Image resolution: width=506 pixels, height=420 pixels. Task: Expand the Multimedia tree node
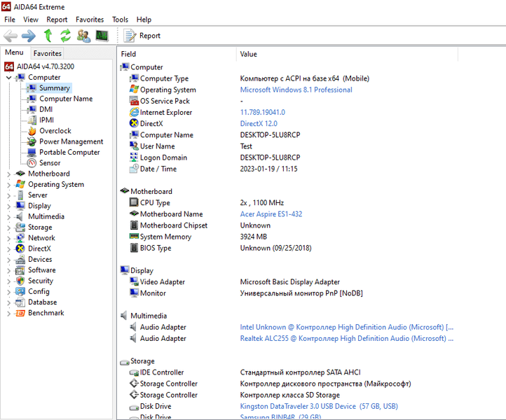(x=8, y=217)
